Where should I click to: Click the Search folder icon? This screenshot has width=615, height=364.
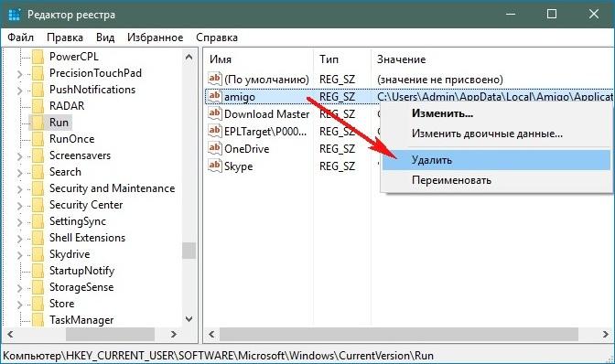pos(38,172)
